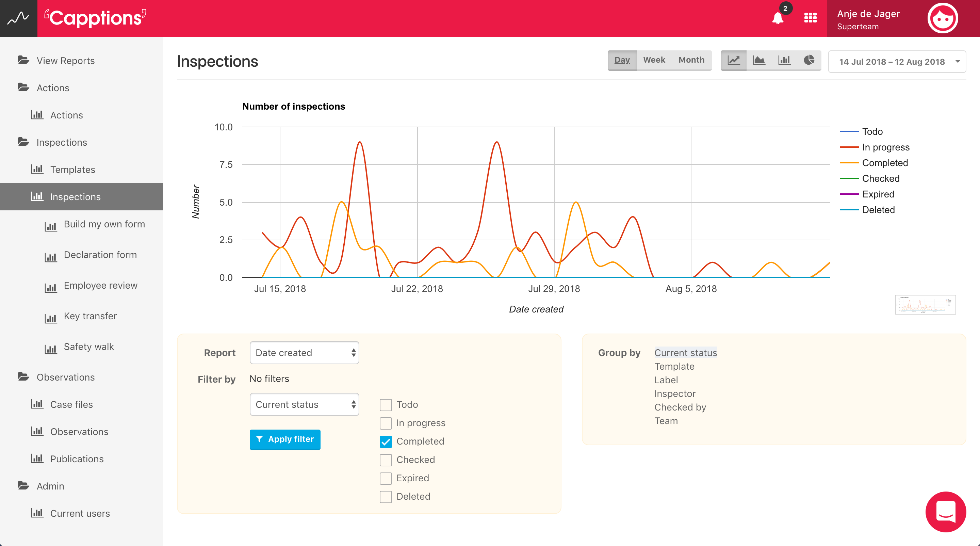
Task: Select the bar chart icon
Action: 784,60
